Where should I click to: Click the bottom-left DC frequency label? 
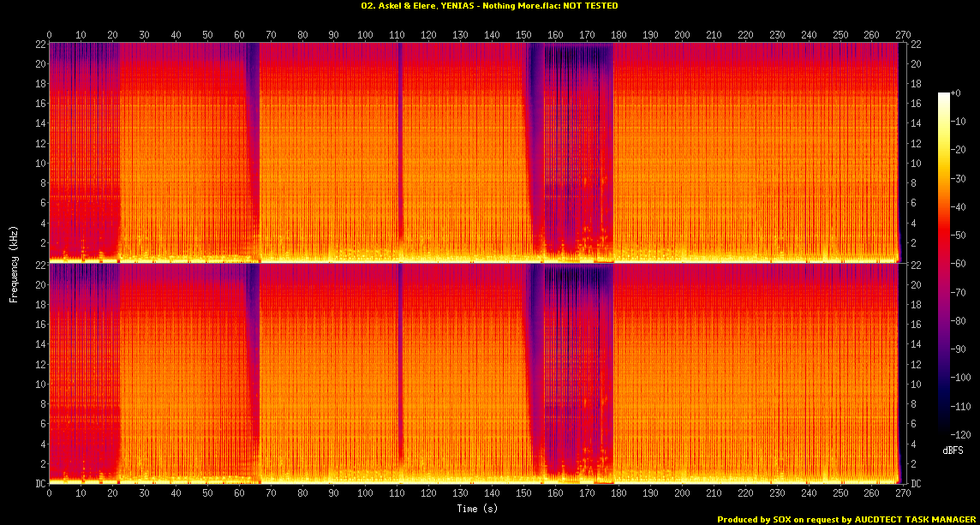(39, 483)
